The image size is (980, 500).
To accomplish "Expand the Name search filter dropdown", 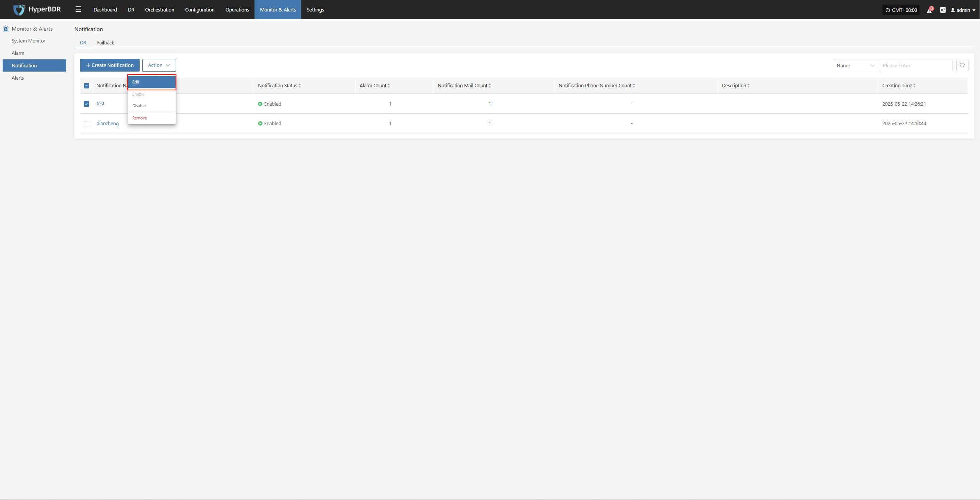I will pos(856,65).
